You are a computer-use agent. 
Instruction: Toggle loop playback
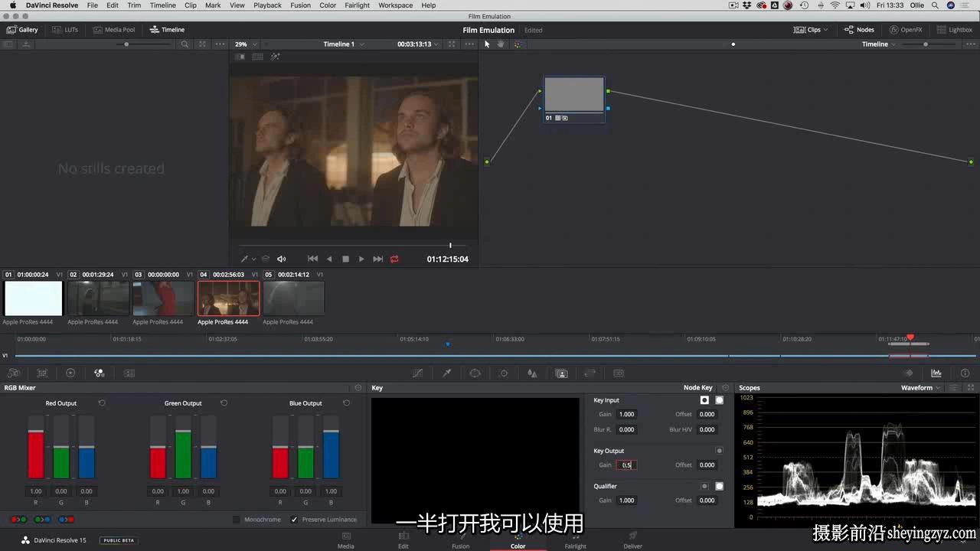coord(394,259)
